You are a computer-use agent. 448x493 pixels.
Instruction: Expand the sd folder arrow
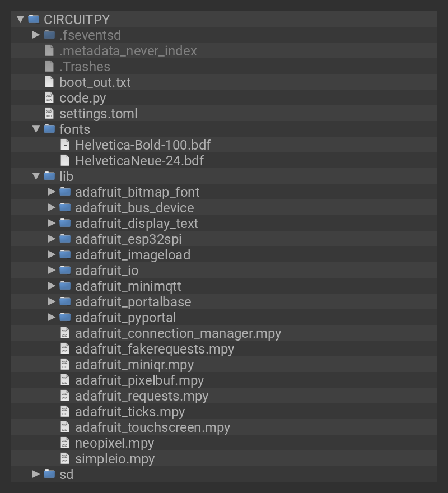click(x=36, y=475)
